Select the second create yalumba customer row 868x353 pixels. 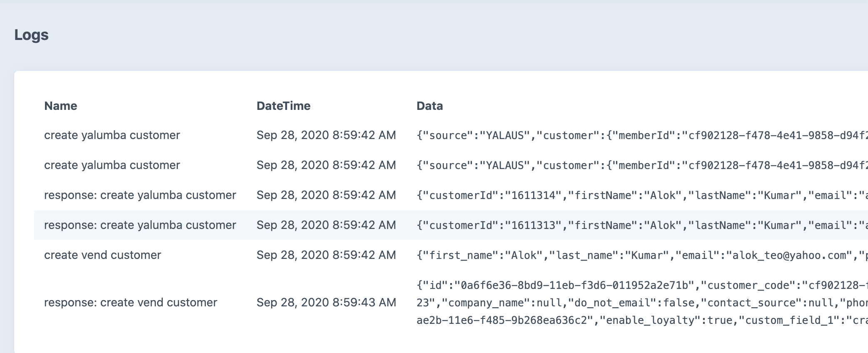point(112,165)
